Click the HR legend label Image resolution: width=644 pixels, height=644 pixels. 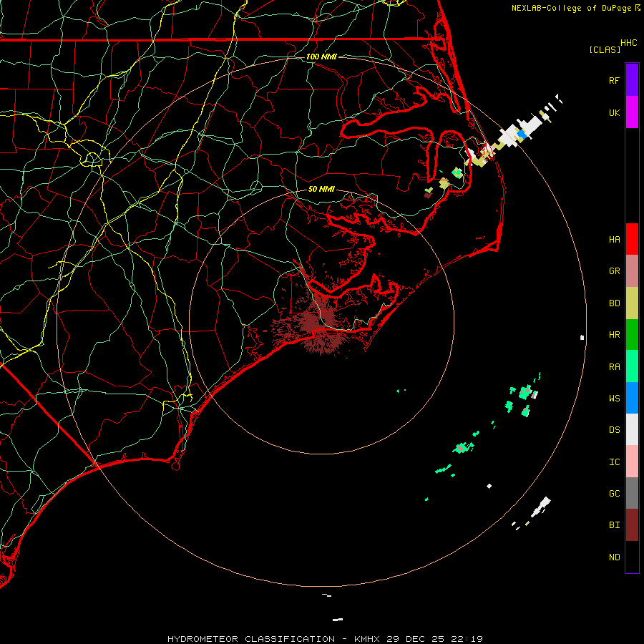pyautogui.click(x=614, y=335)
